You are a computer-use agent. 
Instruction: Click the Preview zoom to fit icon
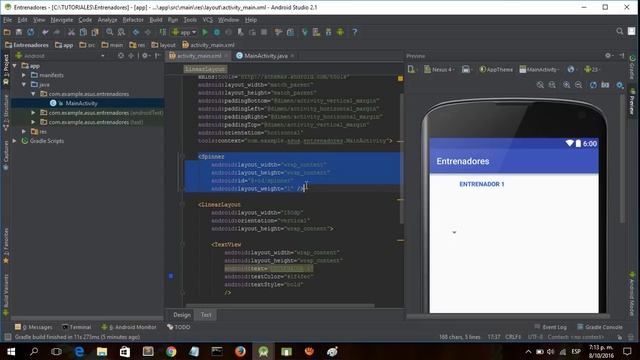(540, 85)
